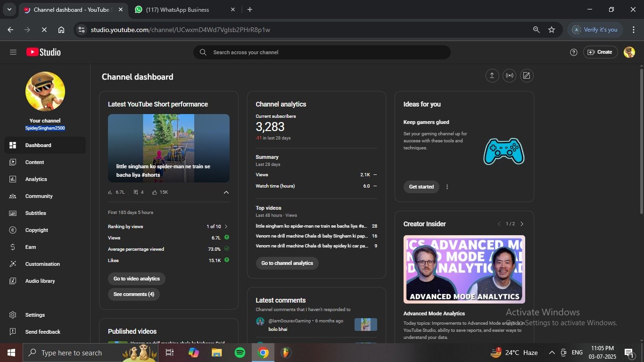Open Dashboard in the sidebar
Image resolution: width=644 pixels, height=362 pixels.
pyautogui.click(x=45, y=145)
